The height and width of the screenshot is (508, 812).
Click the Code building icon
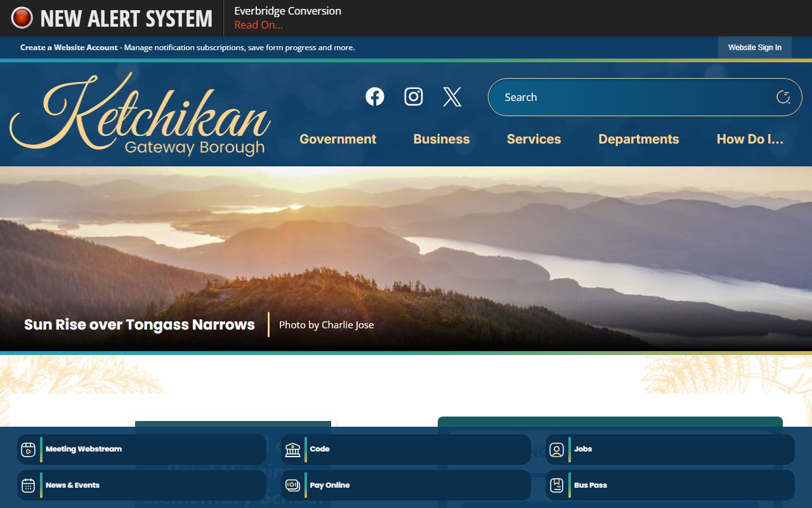tap(292, 450)
